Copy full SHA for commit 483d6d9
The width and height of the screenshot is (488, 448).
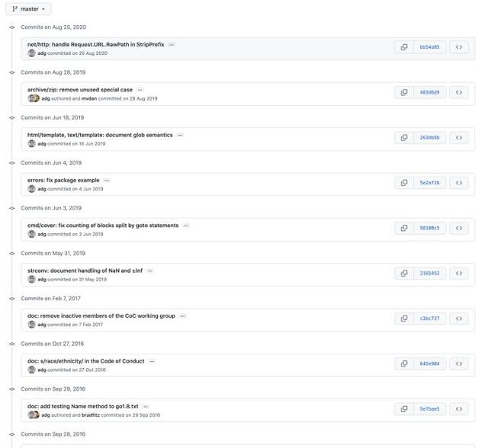[x=404, y=93]
